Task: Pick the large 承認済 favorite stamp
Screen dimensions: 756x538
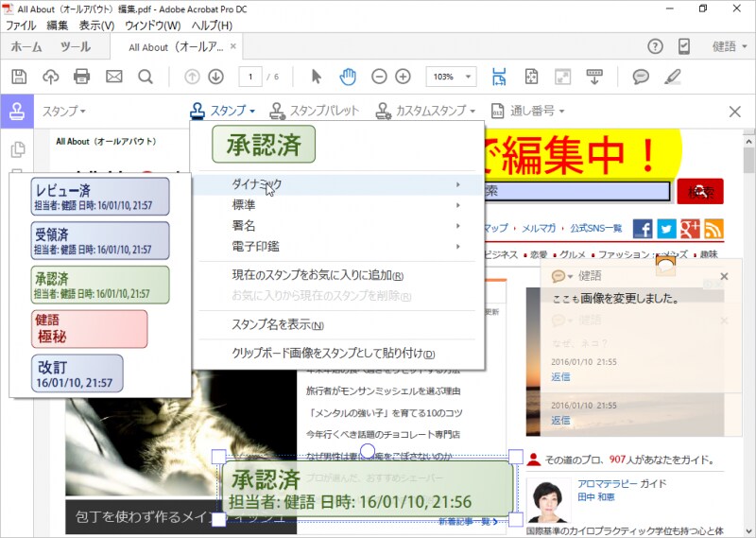Action: pos(264,145)
